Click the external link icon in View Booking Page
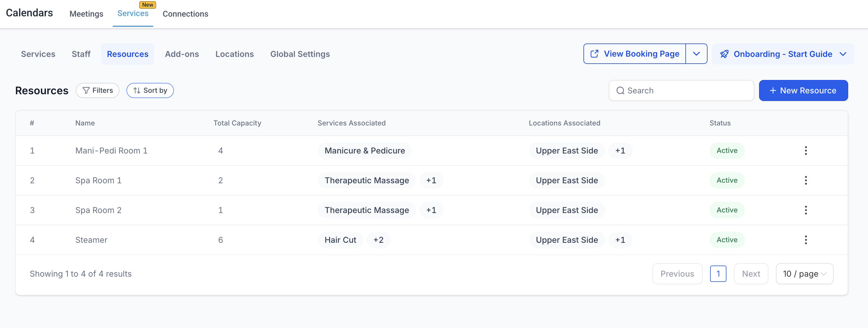Image resolution: width=868 pixels, height=328 pixels. pos(594,54)
